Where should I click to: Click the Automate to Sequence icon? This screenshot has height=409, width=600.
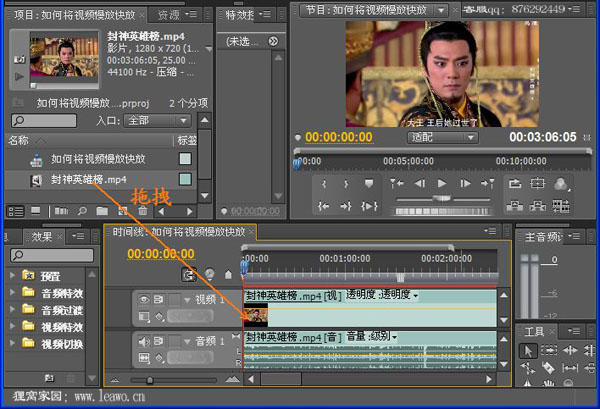tap(62, 211)
